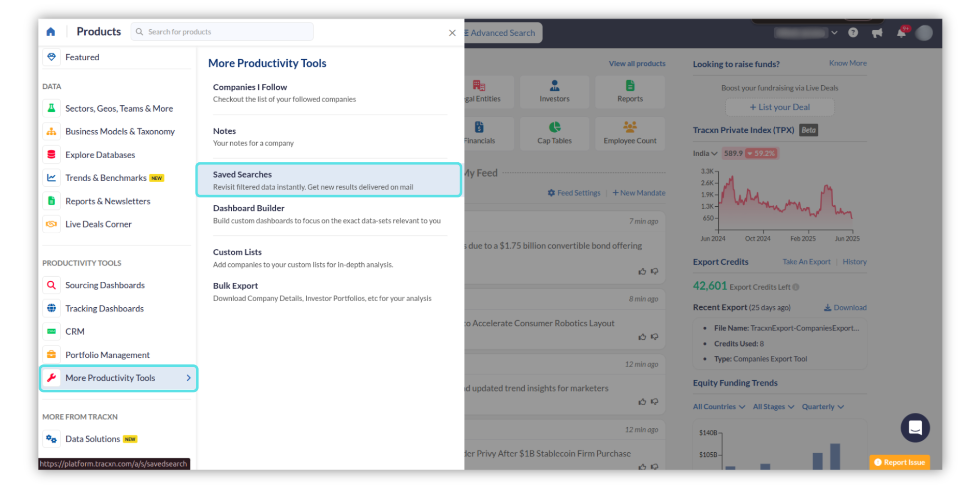Follow the Take An Export link
Screen dimensions: 980x490
tap(806, 262)
